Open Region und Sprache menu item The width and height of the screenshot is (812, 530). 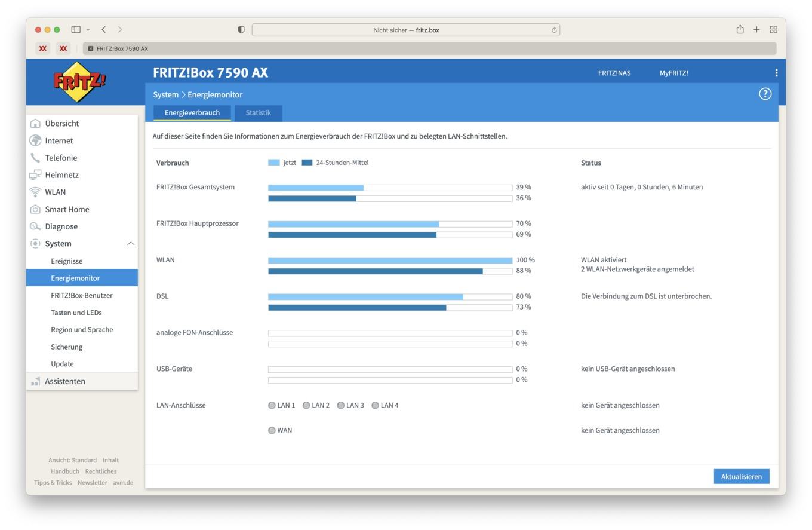pos(82,330)
